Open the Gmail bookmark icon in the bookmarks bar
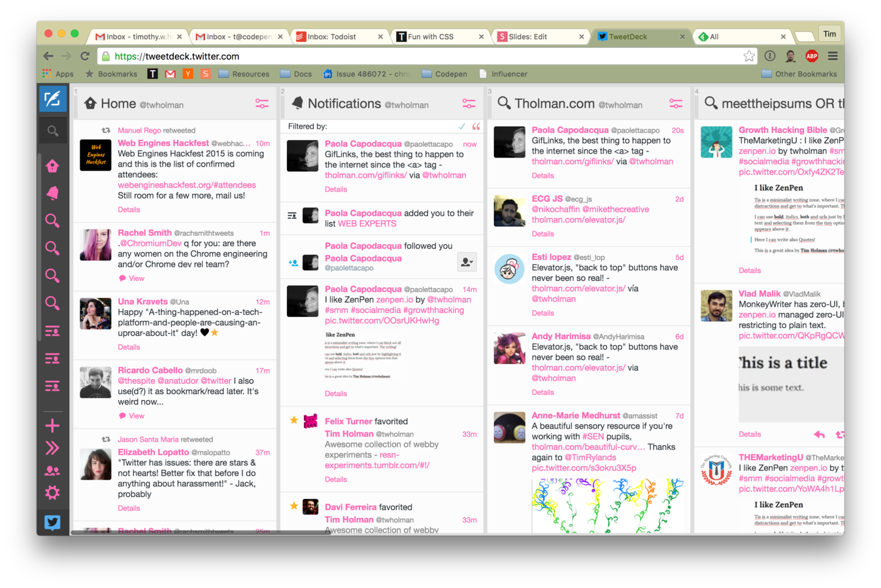 point(170,74)
